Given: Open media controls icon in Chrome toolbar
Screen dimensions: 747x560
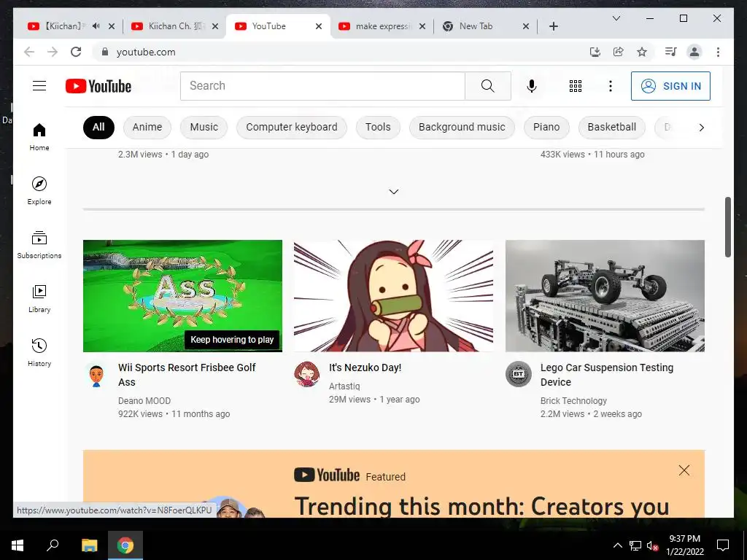Looking at the screenshot, I should tap(671, 52).
